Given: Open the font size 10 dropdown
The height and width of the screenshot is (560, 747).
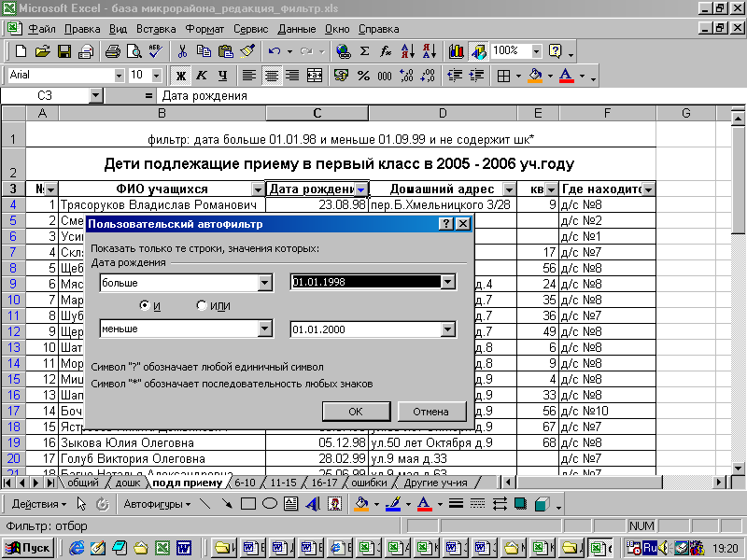Looking at the screenshot, I should coord(157,76).
